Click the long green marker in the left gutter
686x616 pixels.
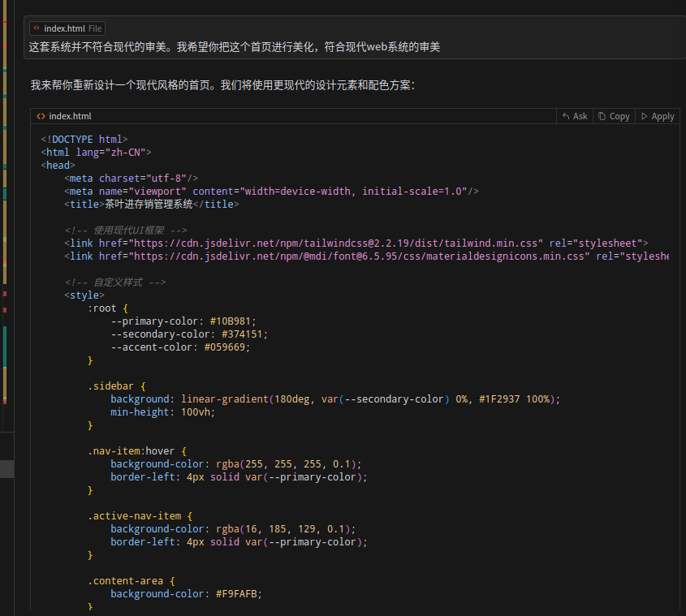[x=5, y=347]
